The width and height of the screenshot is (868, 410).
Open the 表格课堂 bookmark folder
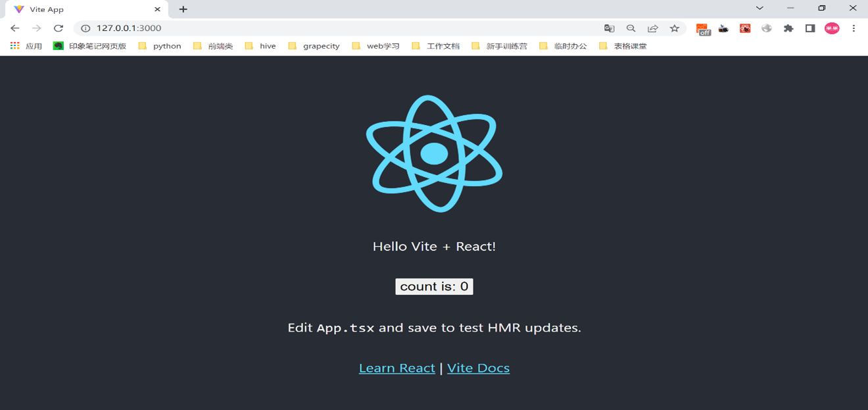623,46
